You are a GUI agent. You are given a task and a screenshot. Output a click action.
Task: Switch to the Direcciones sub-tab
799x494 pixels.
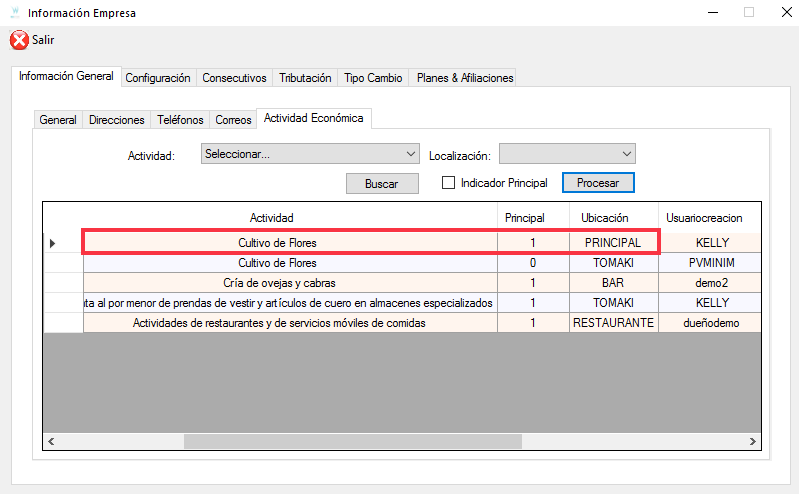(x=116, y=120)
